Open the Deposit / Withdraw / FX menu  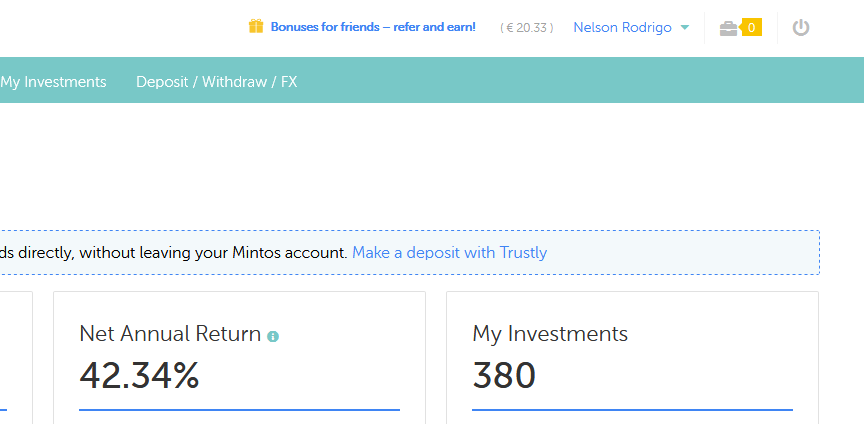click(216, 82)
